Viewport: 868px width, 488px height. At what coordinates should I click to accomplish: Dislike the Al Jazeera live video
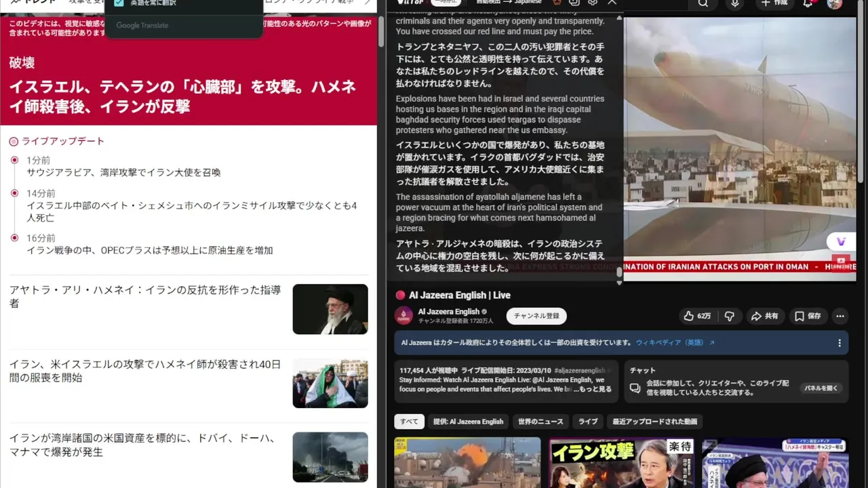pos(730,316)
